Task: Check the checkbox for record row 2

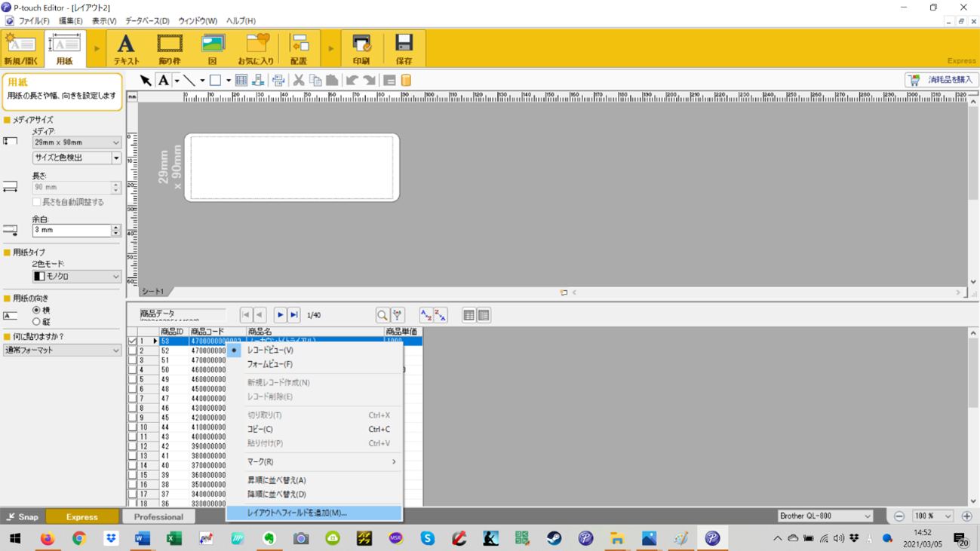Action: coord(133,351)
